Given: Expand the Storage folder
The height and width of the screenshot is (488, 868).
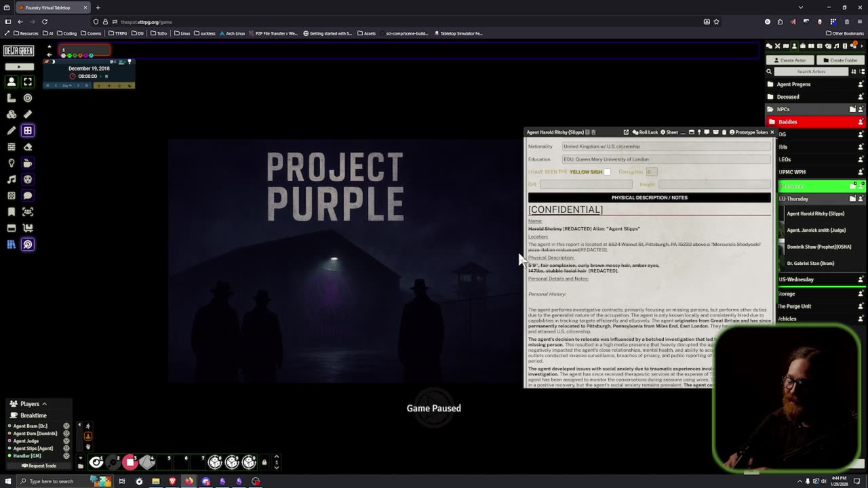Looking at the screenshot, I should 821,293.
